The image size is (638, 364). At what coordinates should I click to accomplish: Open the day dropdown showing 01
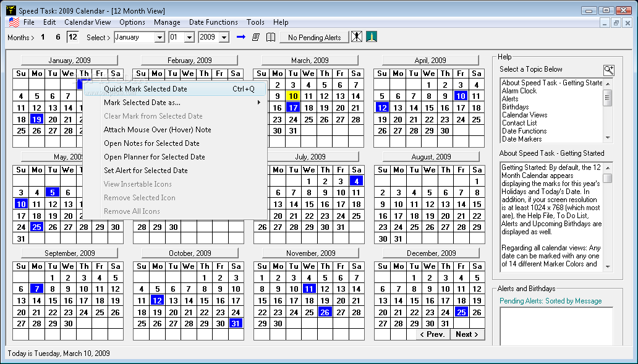pyautogui.click(x=190, y=38)
